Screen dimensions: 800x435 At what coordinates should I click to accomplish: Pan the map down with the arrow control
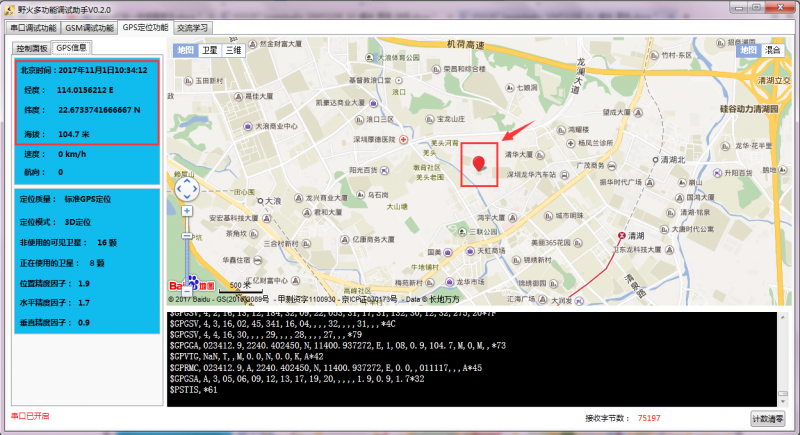[x=187, y=197]
